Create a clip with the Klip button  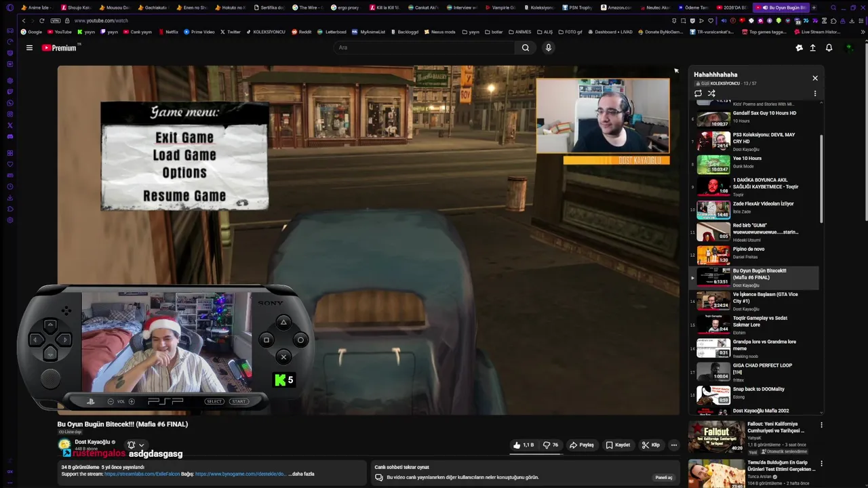click(651, 445)
